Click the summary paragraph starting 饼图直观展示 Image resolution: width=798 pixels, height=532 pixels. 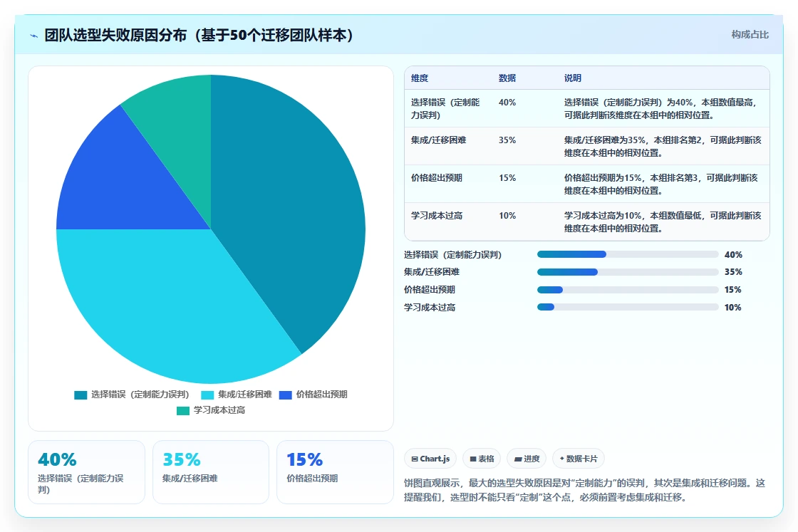click(x=584, y=490)
